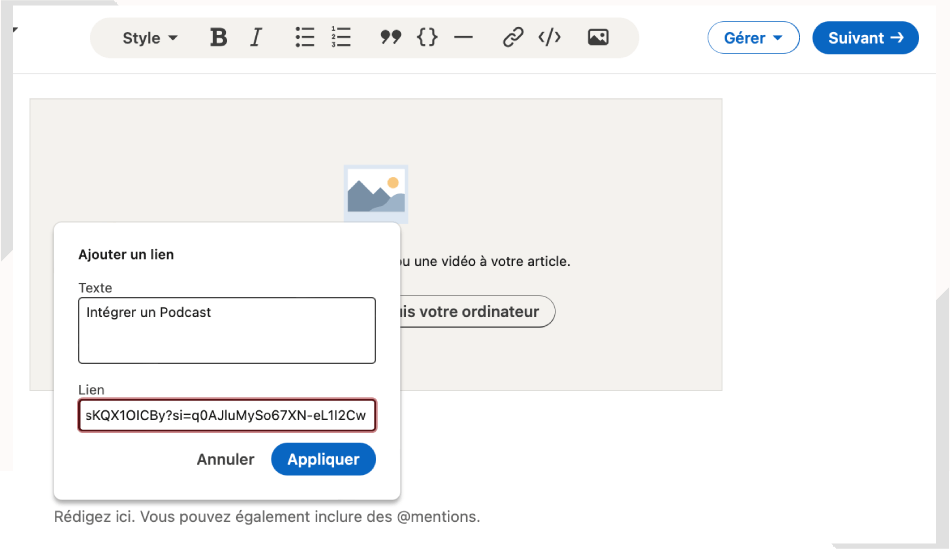Click Appliquer to apply the link
Viewport: 950px width, 549px height.
click(323, 460)
